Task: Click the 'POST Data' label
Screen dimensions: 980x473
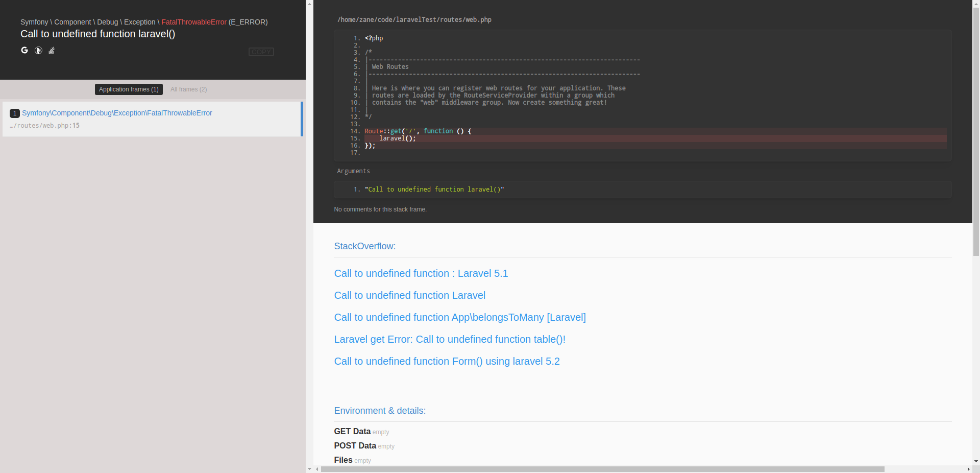Action: (x=355, y=446)
